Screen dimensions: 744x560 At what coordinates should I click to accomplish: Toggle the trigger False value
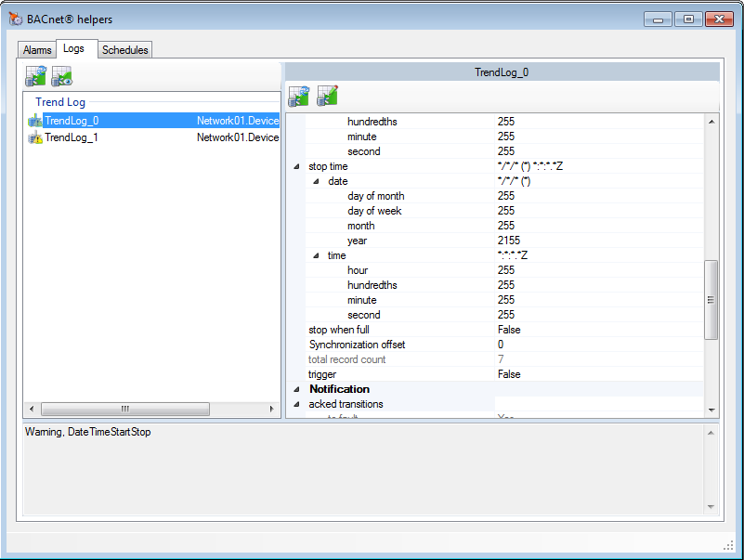click(x=509, y=374)
